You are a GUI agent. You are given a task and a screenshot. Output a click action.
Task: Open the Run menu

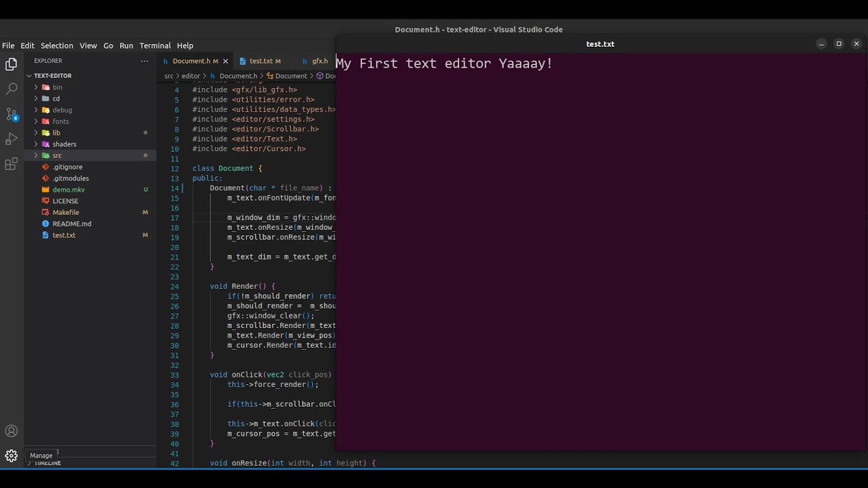(126, 45)
